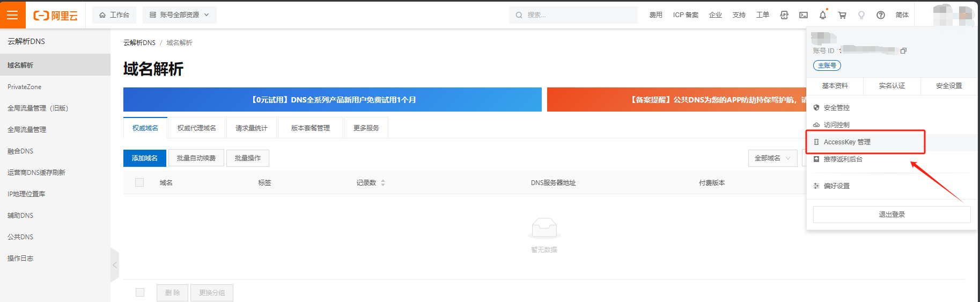Click the DNS服务器地址 column header
Image resolution: width=980 pixels, height=302 pixels.
[554, 183]
